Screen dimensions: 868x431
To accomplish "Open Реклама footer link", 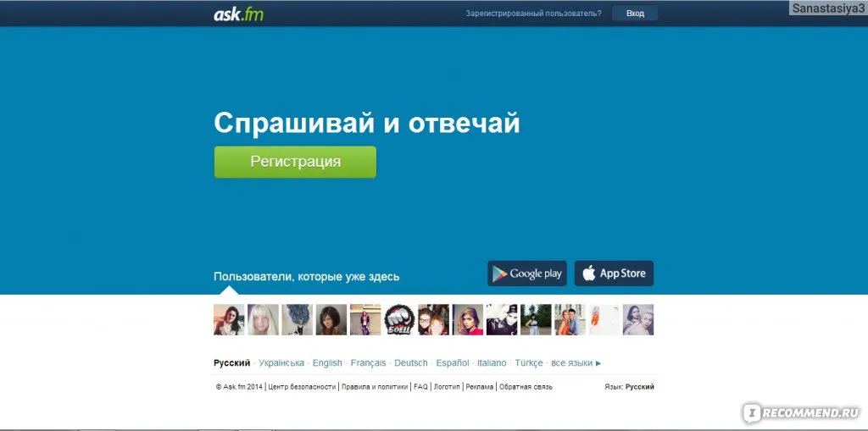I will click(x=480, y=387).
